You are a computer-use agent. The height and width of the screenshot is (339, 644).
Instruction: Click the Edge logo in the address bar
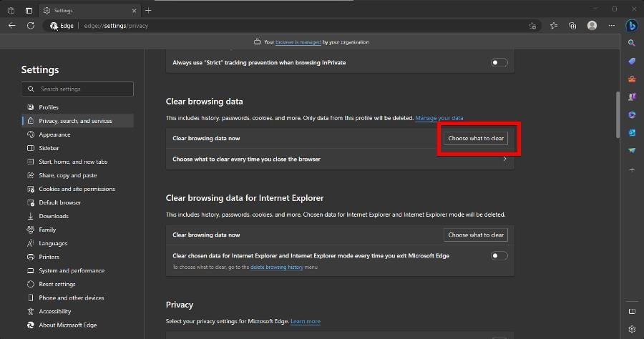54,26
